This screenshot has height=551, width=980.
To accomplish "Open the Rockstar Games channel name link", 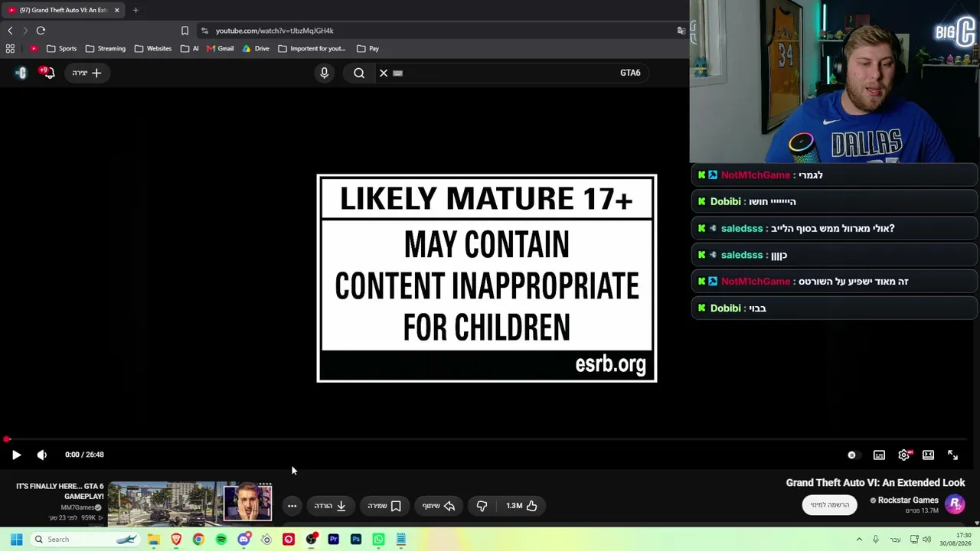I will coord(908,500).
